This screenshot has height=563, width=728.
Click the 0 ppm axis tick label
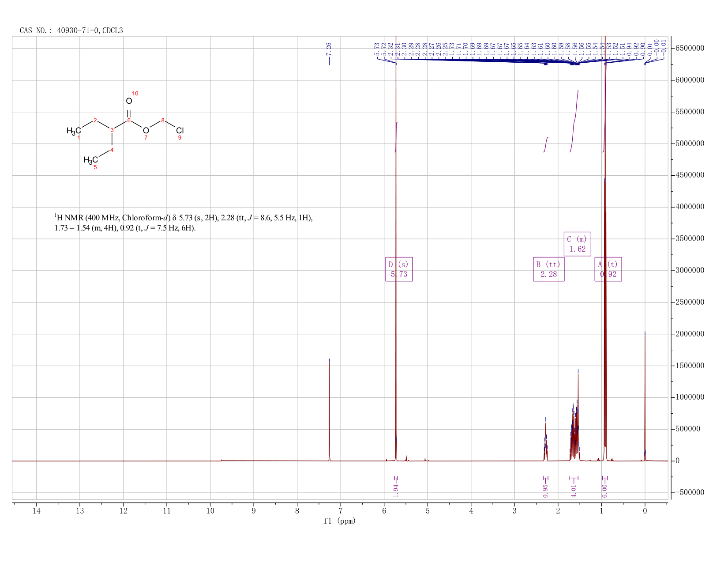(x=645, y=511)
